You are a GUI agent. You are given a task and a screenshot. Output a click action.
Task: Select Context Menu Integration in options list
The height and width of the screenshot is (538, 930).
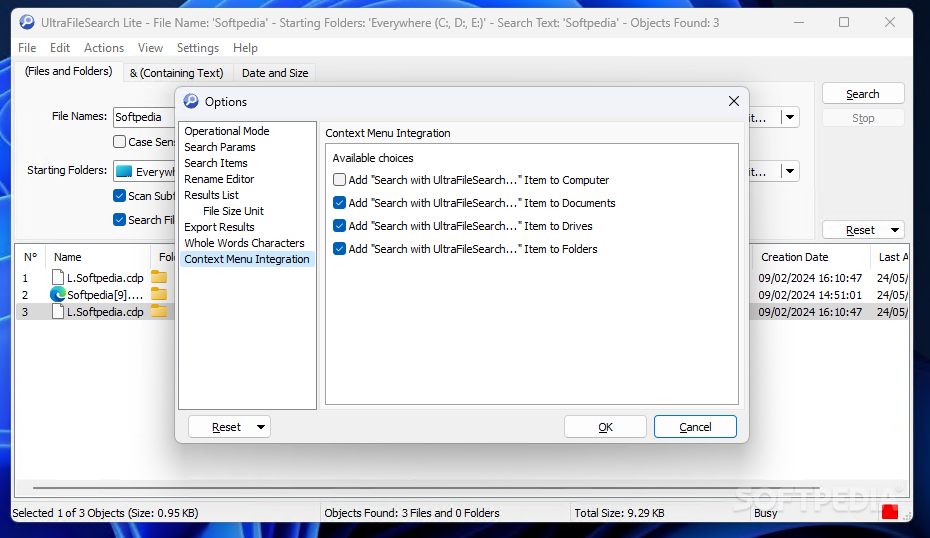pos(247,259)
